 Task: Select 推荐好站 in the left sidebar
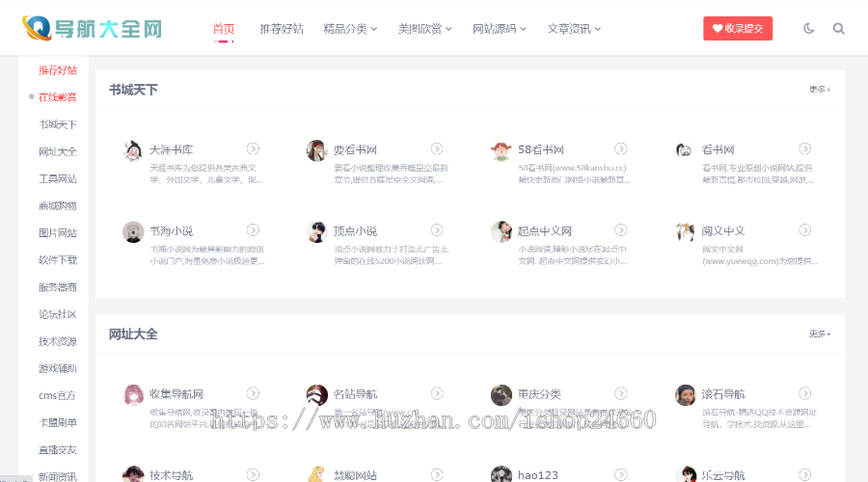(x=58, y=70)
